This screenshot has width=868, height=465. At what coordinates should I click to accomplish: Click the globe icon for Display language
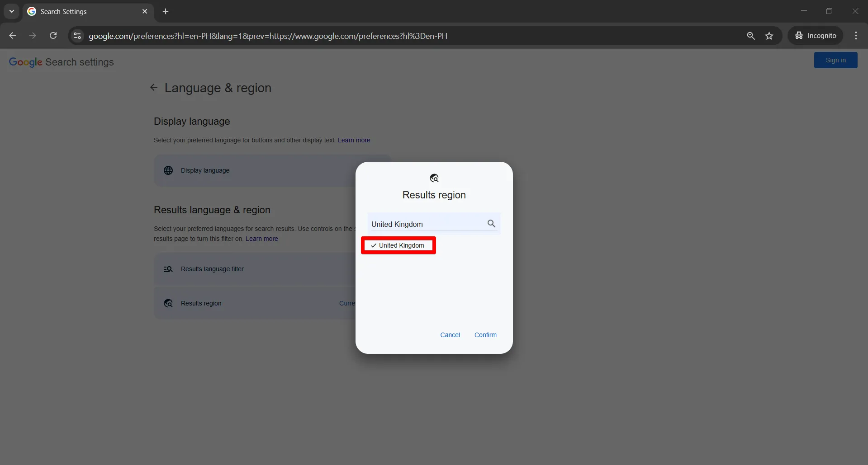[168, 170]
